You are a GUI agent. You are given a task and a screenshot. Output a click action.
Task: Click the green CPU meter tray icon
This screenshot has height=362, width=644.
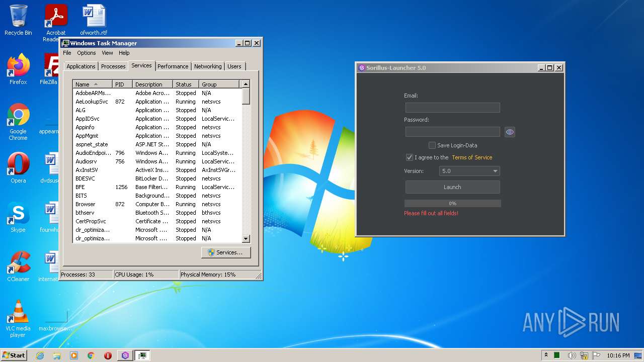click(x=557, y=355)
